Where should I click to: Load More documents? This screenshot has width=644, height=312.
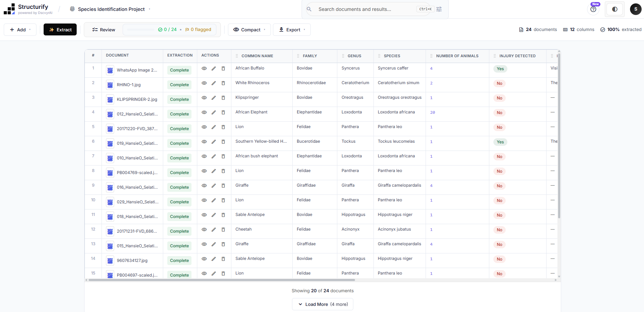click(322, 304)
